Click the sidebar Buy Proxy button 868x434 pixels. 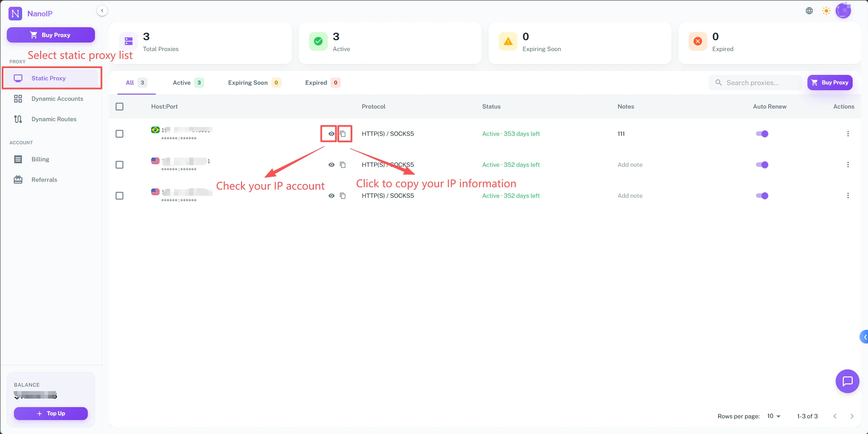51,35
